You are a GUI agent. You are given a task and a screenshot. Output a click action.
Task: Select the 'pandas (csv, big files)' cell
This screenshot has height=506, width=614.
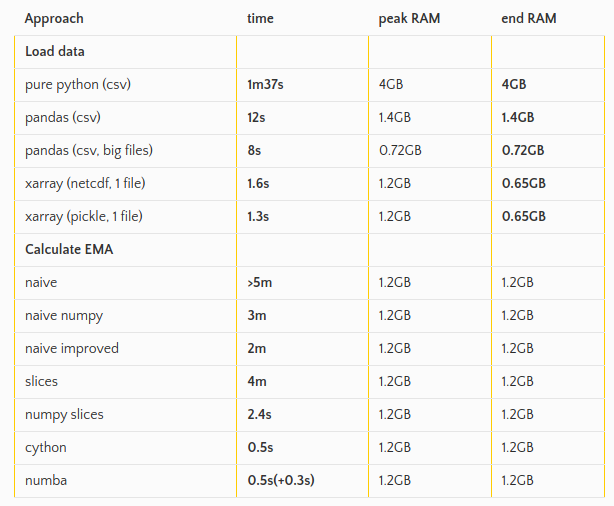click(x=89, y=151)
